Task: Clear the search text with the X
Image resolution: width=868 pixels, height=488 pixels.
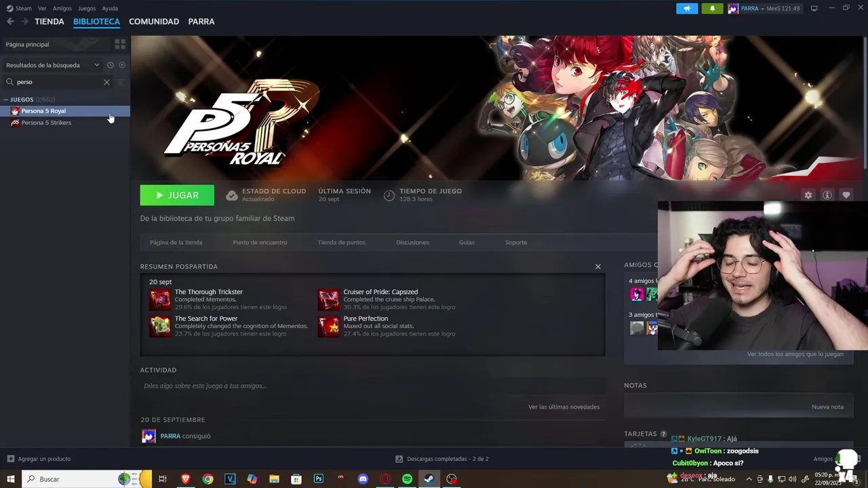Action: [106, 82]
